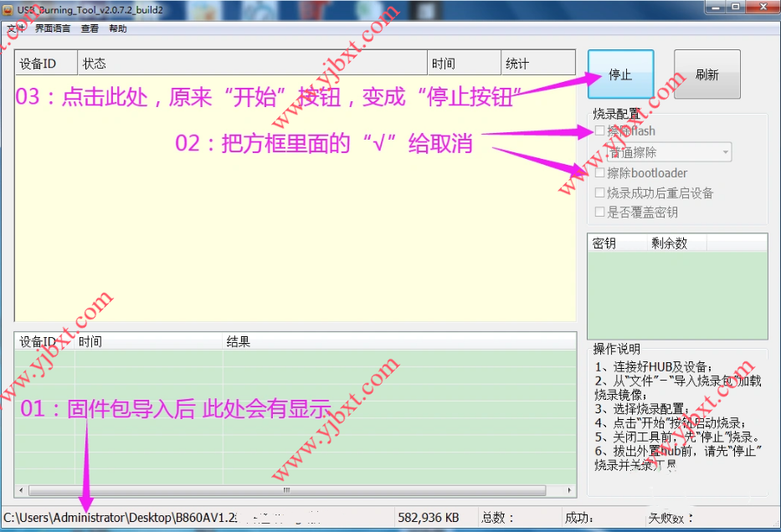Open the 文件 menu
This screenshot has height=532, width=781.
pyautogui.click(x=15, y=28)
